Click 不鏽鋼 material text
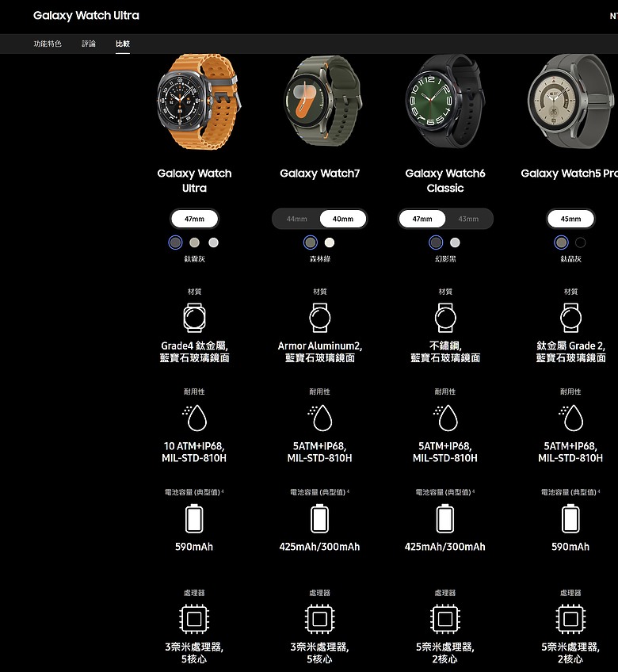The height and width of the screenshot is (672, 618). 445,346
